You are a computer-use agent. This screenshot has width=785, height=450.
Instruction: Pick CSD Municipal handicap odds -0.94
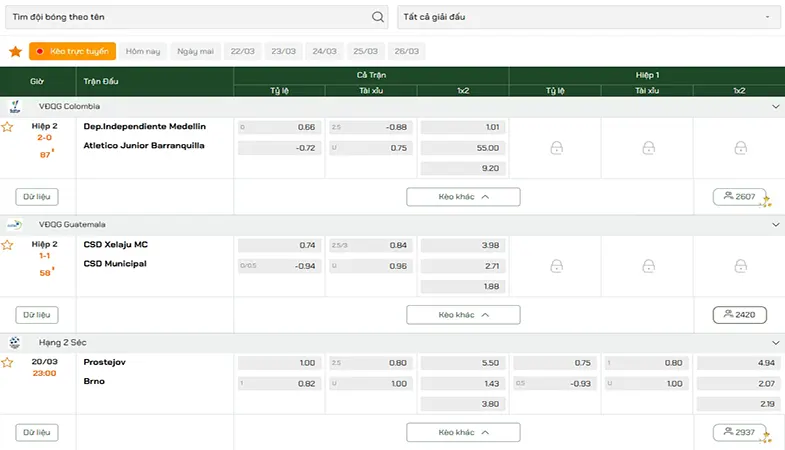coord(279,266)
